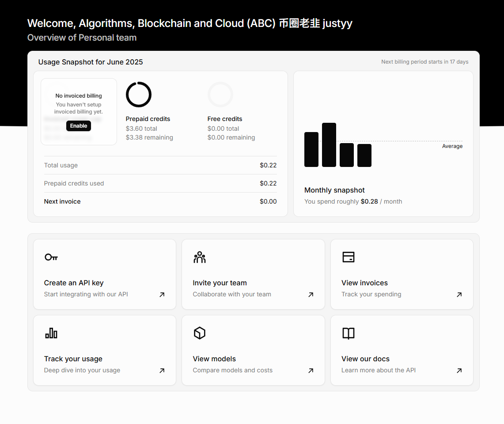Viewport: 504px width, 424px height.
Task: Click the key icon for API key
Action: click(x=51, y=257)
